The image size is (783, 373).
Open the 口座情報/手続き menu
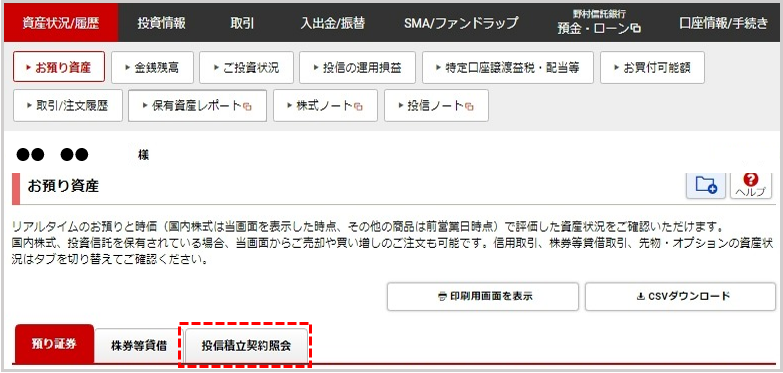pos(723,23)
